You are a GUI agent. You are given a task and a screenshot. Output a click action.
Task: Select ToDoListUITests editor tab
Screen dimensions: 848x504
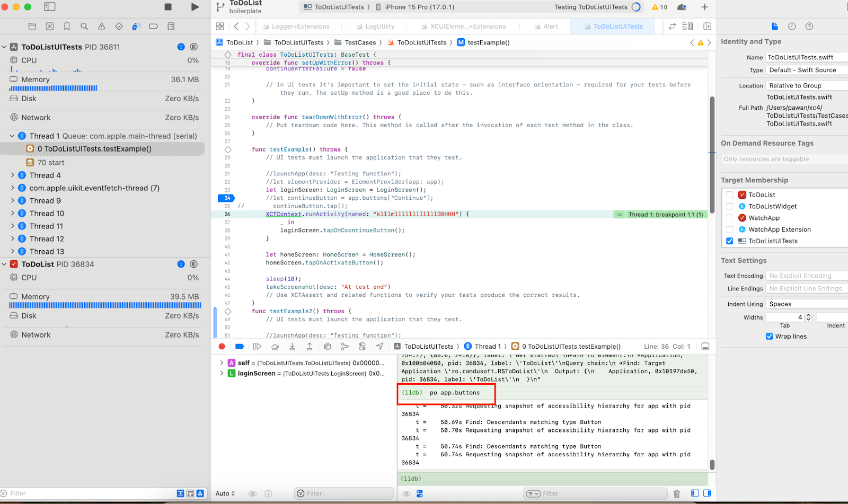pos(613,26)
